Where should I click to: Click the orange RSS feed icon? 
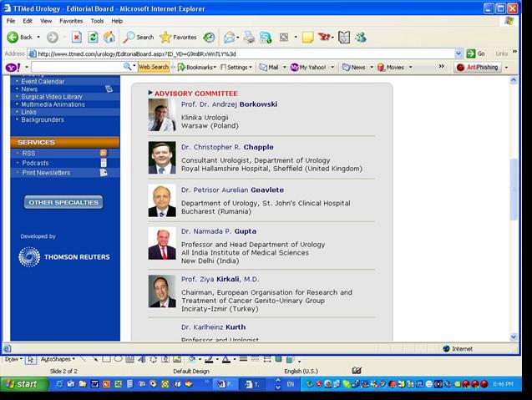coord(104,153)
